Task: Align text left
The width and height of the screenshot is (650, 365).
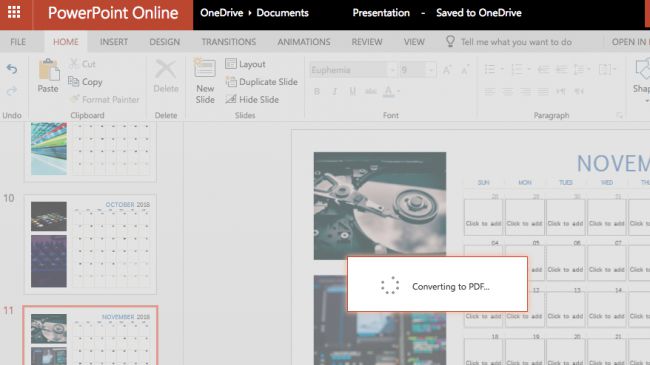Action: coord(490,91)
